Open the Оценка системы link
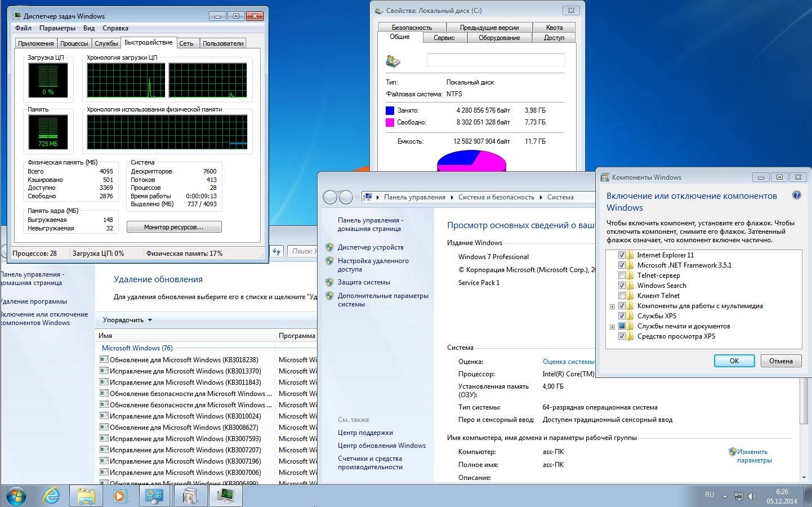This screenshot has height=507, width=812. [x=568, y=361]
